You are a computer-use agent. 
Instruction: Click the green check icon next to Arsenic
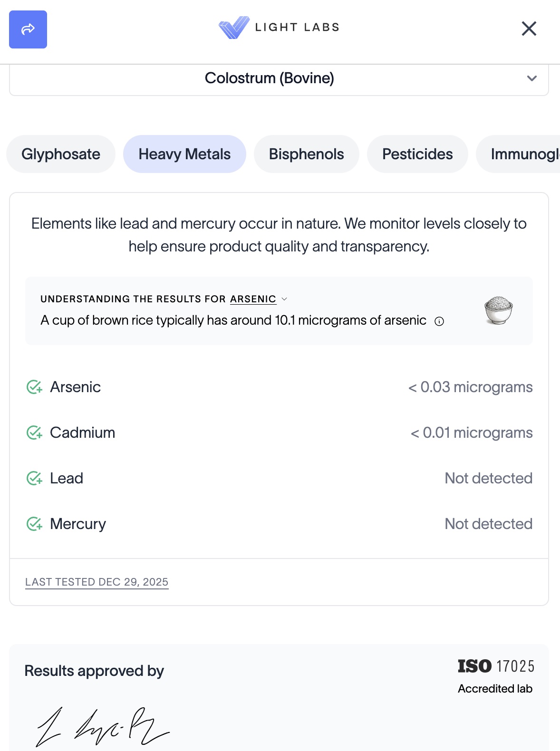34,387
